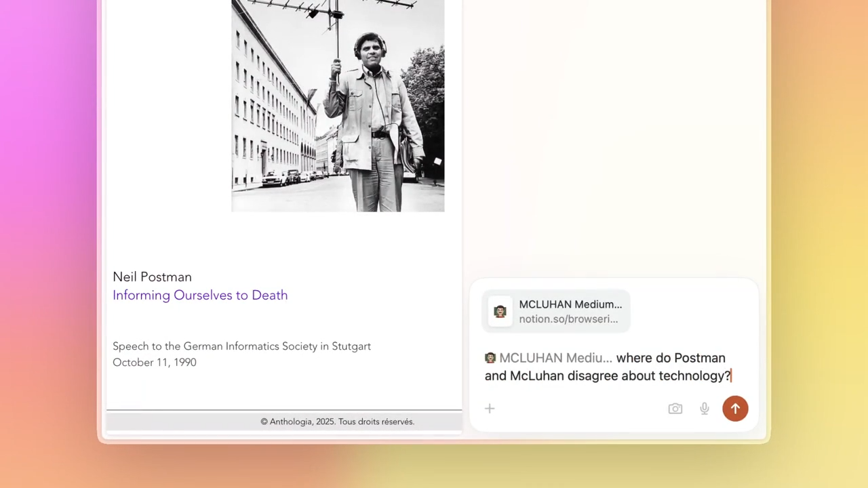
Task: Click the small avatar beside the inline MCLUHAN mention
Action: (x=490, y=358)
